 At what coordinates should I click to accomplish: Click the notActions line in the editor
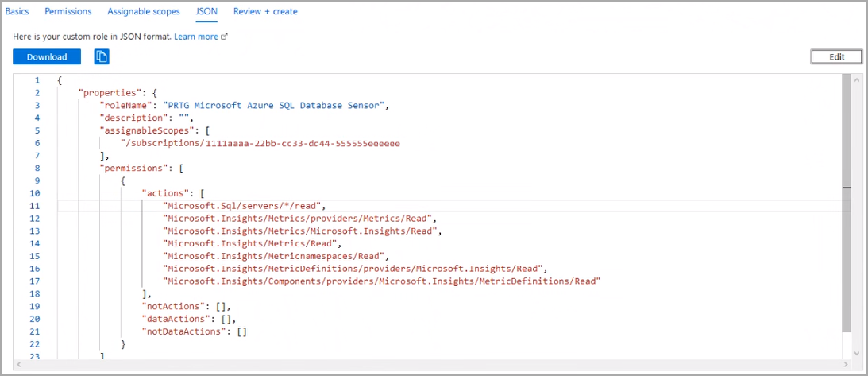click(x=186, y=306)
